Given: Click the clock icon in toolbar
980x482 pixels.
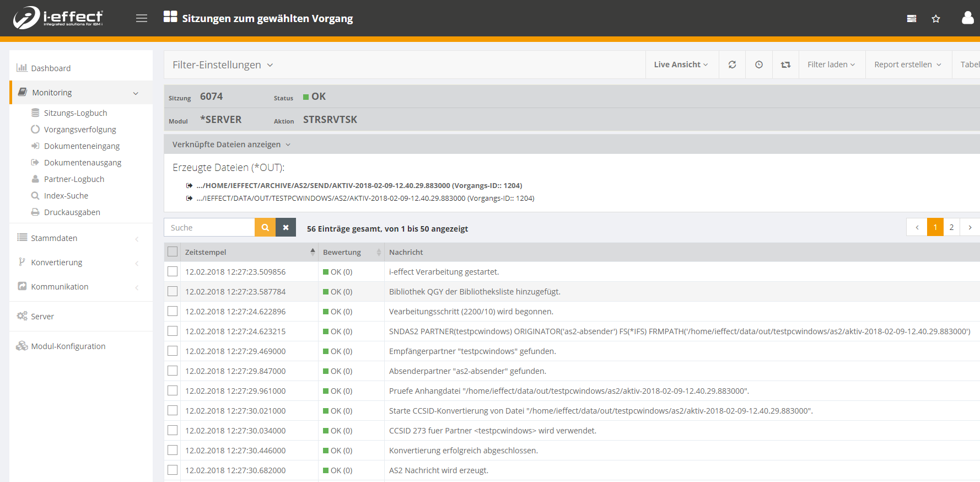Looking at the screenshot, I should click(759, 65).
